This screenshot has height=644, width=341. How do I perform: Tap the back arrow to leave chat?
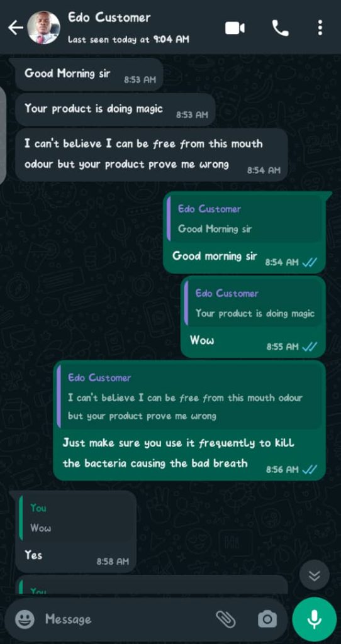(16, 28)
